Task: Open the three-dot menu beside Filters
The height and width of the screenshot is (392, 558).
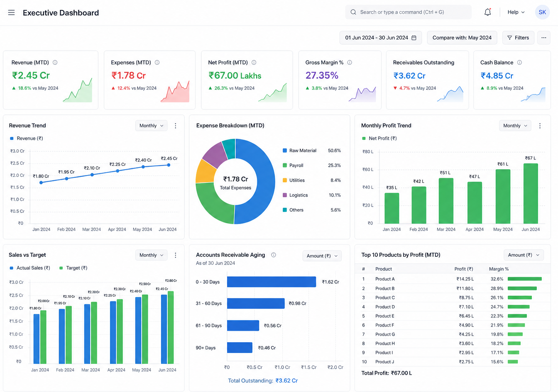Action: tap(543, 38)
